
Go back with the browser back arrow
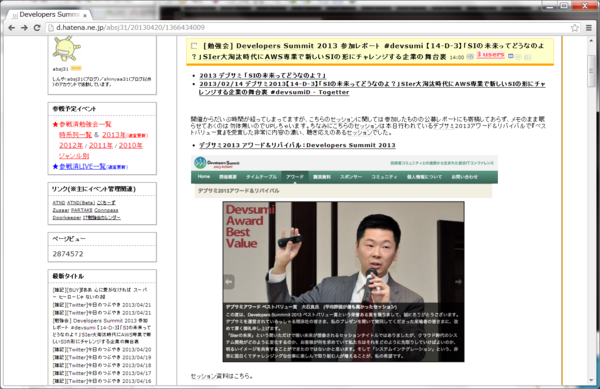click(11, 28)
